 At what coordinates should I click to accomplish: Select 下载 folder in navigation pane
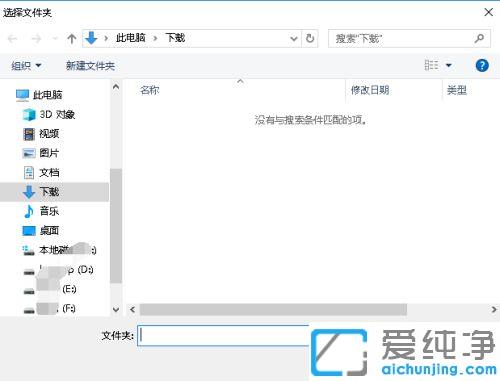click(x=54, y=192)
